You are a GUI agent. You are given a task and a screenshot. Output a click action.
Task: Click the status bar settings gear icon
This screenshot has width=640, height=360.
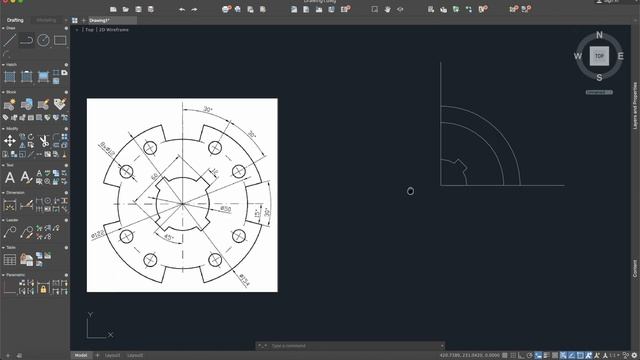pos(634,356)
